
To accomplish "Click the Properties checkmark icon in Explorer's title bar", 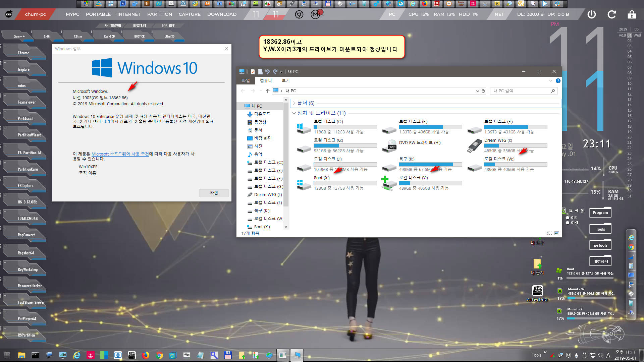I will click(253, 71).
